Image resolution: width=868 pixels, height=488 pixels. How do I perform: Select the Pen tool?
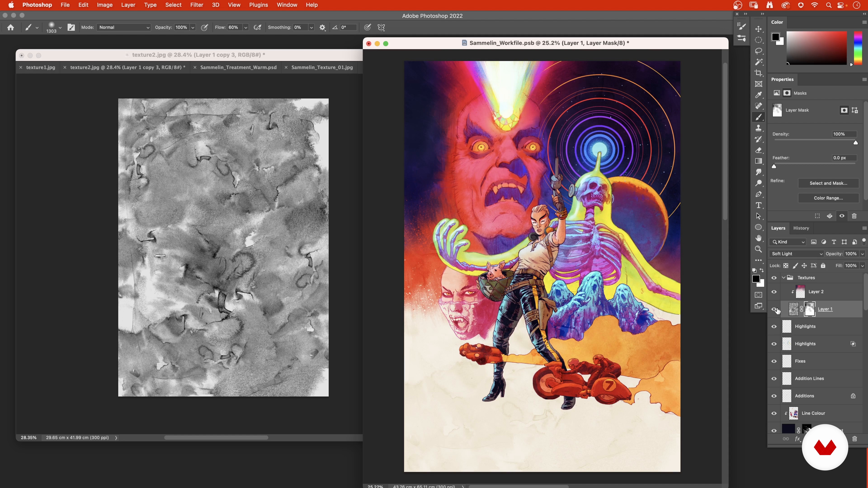(759, 194)
